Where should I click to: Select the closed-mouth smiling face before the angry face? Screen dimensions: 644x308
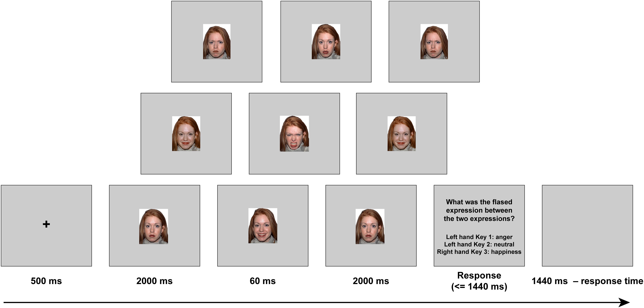coord(186,134)
